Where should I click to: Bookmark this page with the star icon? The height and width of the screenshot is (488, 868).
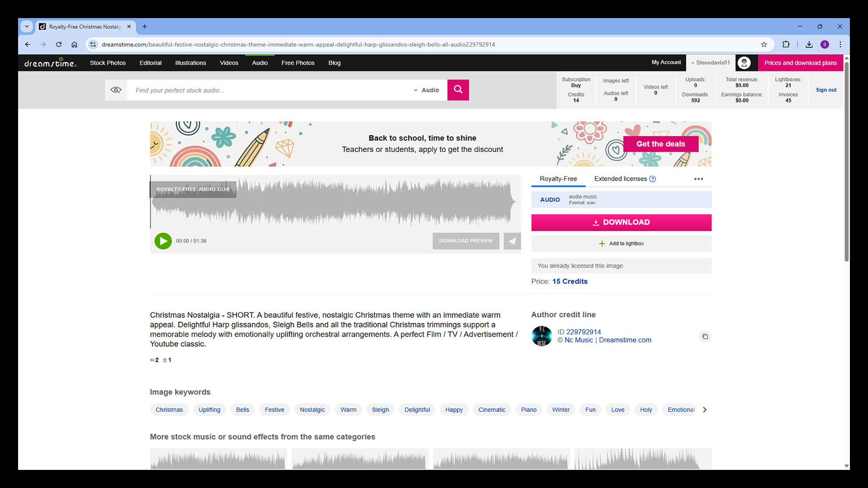[x=764, y=44]
